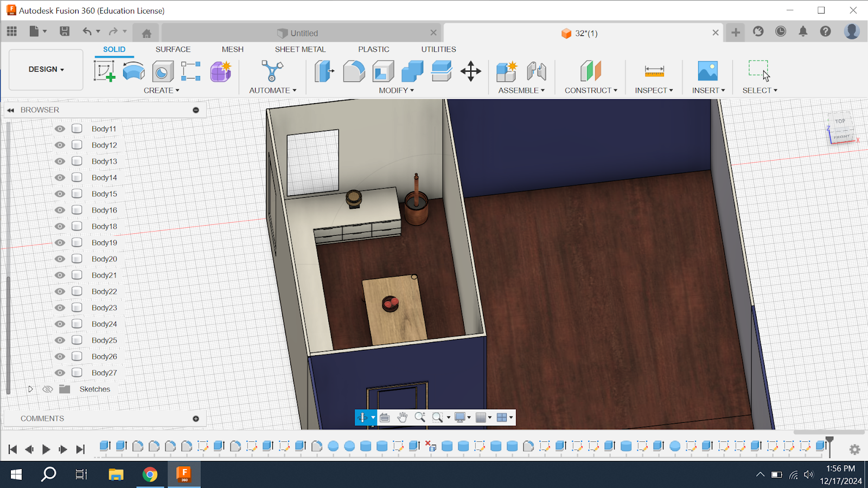This screenshot has height=488, width=868.
Task: Check the box beside Body16
Action: pyautogui.click(x=77, y=210)
